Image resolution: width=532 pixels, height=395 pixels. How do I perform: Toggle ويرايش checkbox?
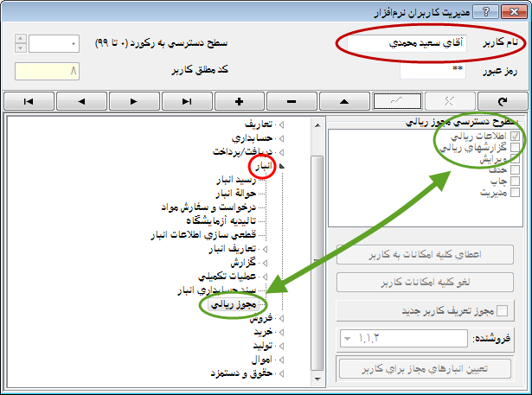click(x=515, y=158)
